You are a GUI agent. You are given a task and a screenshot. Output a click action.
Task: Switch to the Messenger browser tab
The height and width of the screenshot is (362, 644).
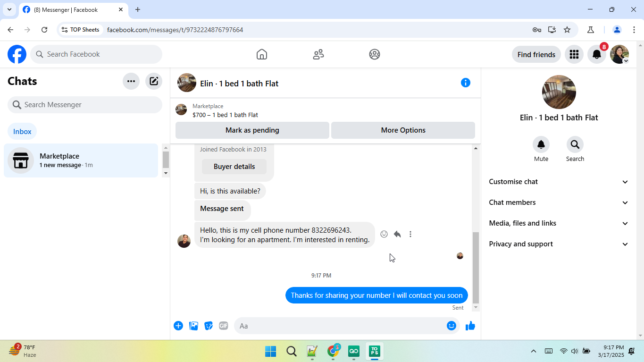[x=74, y=9]
